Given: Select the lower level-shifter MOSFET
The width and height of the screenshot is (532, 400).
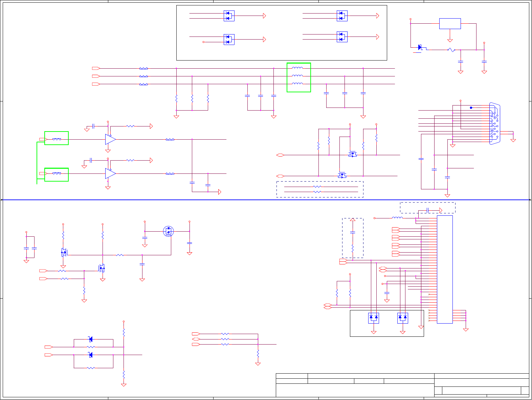Looking at the screenshot, I should [342, 175].
